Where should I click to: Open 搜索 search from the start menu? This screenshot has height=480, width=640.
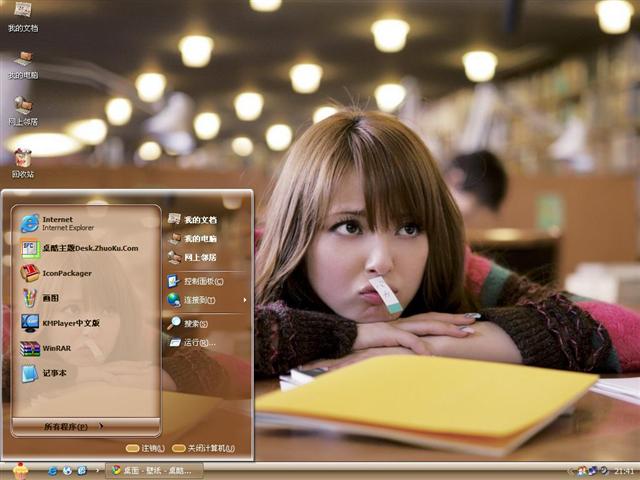click(188, 324)
